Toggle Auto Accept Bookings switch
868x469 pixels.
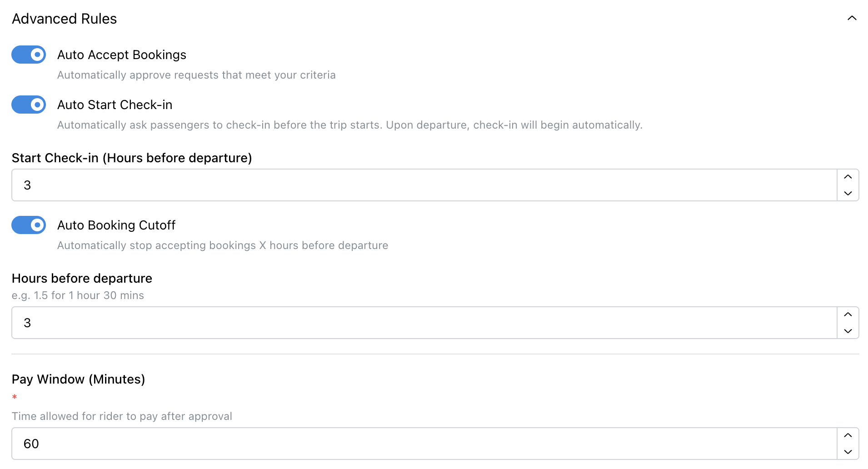29,55
